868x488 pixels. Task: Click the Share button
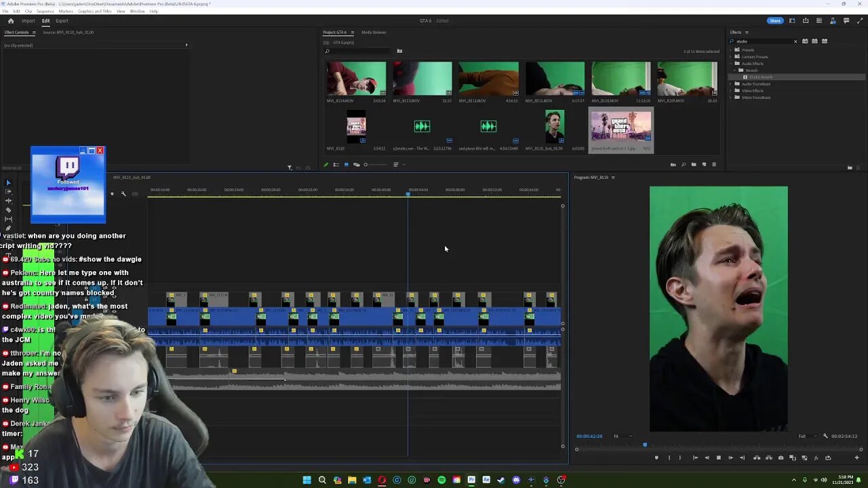tap(775, 21)
